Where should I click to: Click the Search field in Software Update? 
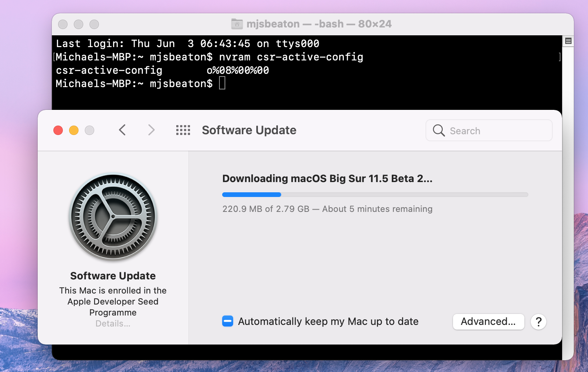489,130
